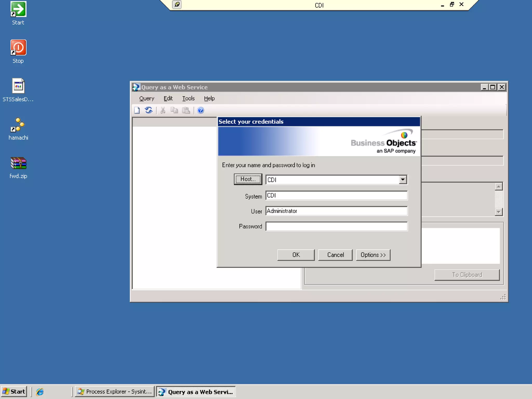Click the New query toolbar icon
Screen dimensions: 532x399
(137, 110)
